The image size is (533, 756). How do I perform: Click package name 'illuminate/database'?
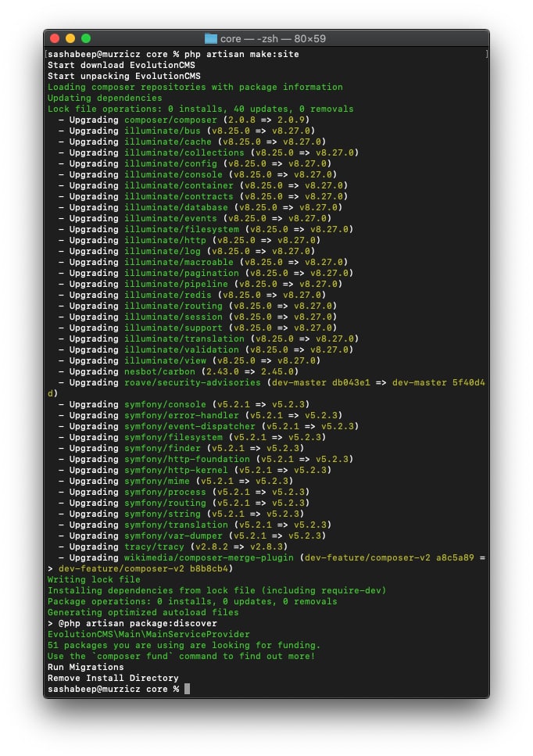pyautogui.click(x=176, y=207)
